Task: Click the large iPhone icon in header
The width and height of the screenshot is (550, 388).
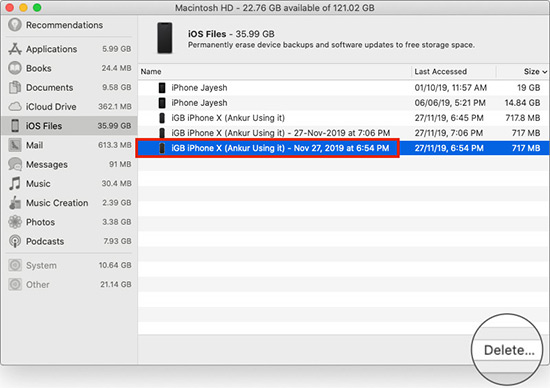Action: (x=165, y=38)
